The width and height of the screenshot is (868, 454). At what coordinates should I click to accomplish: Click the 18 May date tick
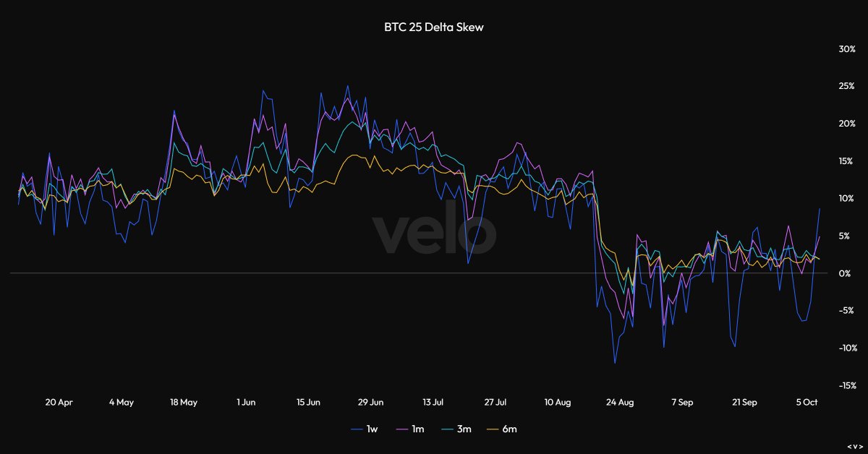pyautogui.click(x=184, y=403)
